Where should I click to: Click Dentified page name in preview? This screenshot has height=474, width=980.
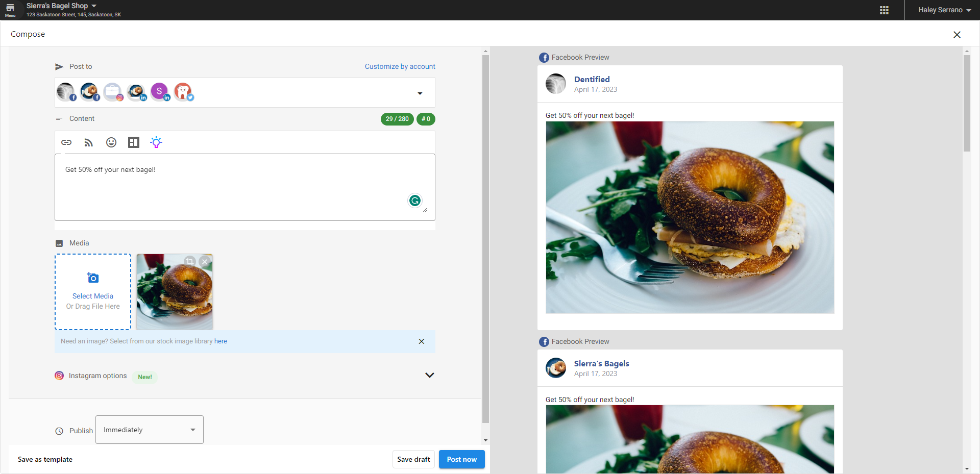(592, 79)
